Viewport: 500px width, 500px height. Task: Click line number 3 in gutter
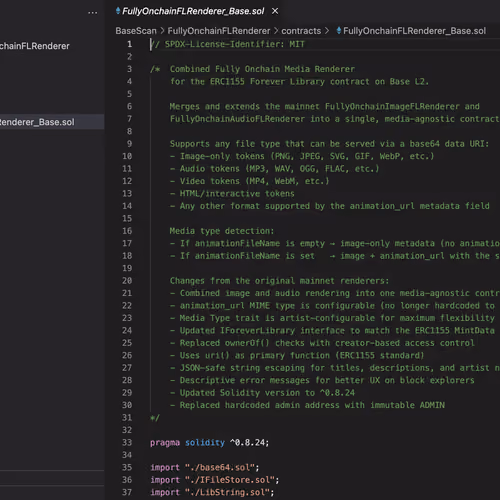click(x=129, y=69)
